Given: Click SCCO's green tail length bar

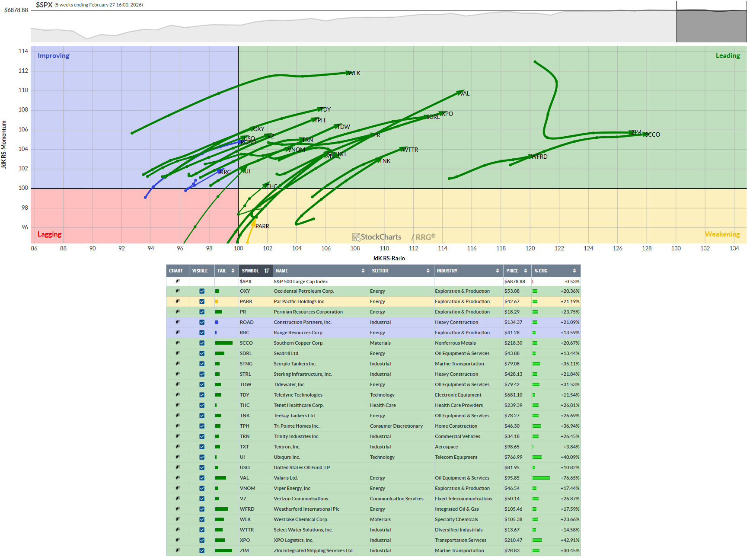Looking at the screenshot, I should [224, 343].
